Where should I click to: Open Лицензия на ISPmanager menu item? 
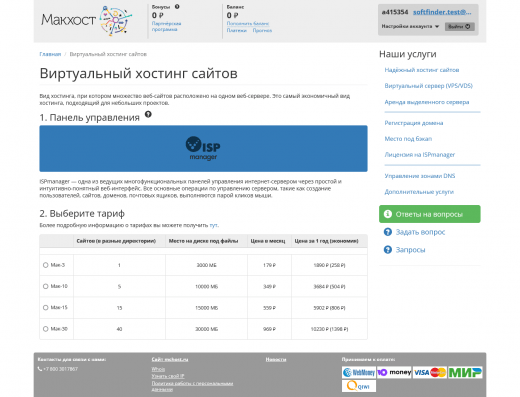(x=420, y=155)
